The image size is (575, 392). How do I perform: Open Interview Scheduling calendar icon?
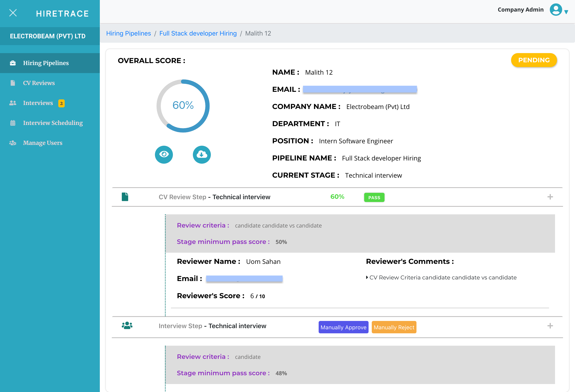12,123
